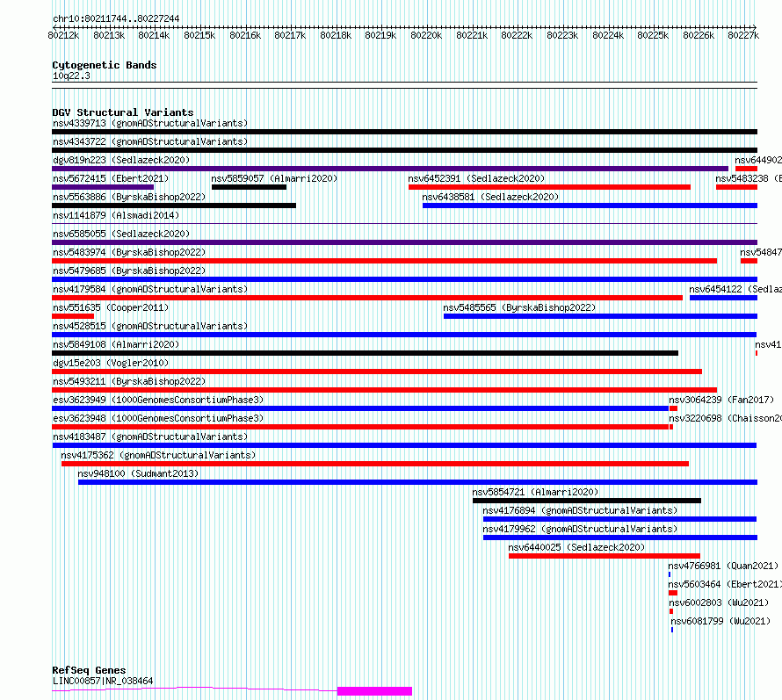Click the small red nsv5603464 bar
The height and width of the screenshot is (700, 782).
click(673, 593)
